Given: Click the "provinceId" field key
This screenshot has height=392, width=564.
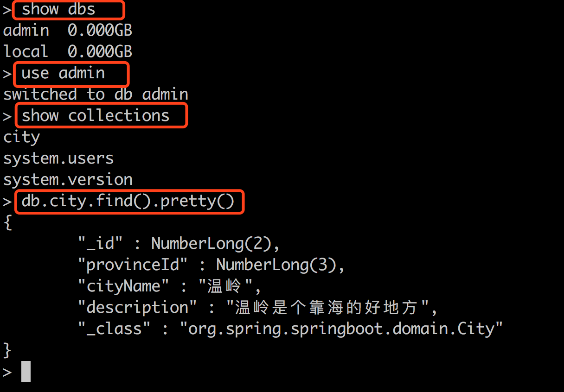Looking at the screenshot, I should click(133, 265).
